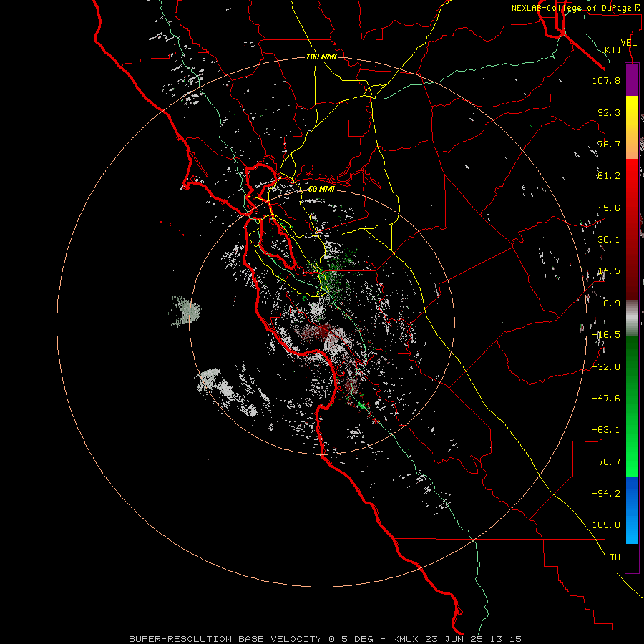Select the 107.8 legend value
The image size is (644, 644).
click(606, 80)
